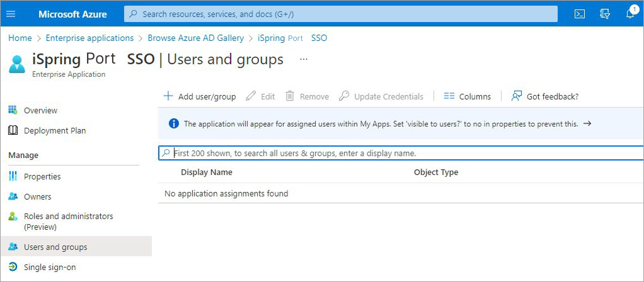Focus the users and groups search field
Viewport: 644px width, 282px height.
point(401,153)
